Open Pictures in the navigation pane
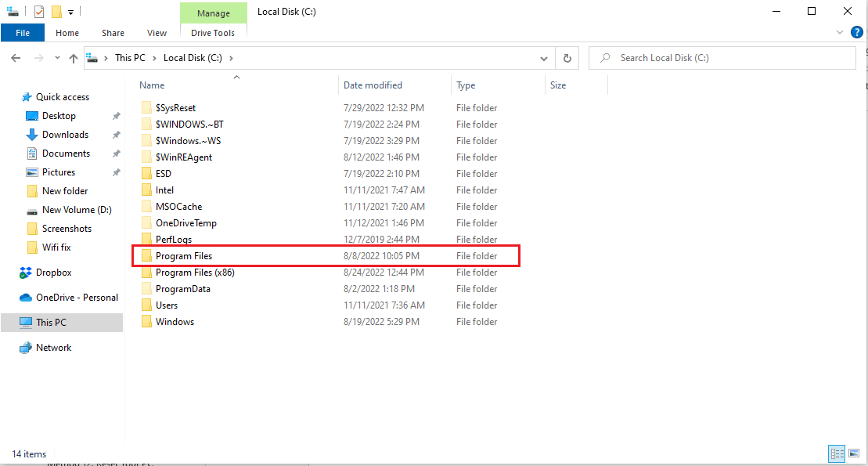Viewport: 868px width, 466px height. point(59,172)
